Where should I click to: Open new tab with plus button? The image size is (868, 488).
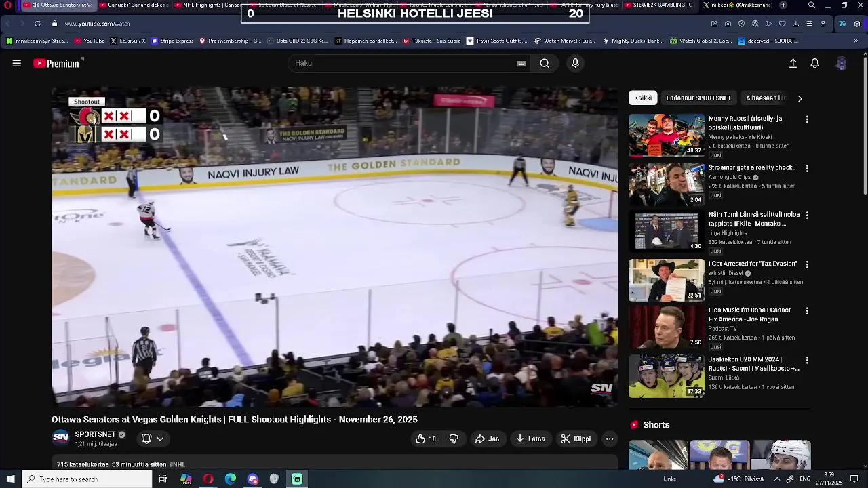(783, 5)
